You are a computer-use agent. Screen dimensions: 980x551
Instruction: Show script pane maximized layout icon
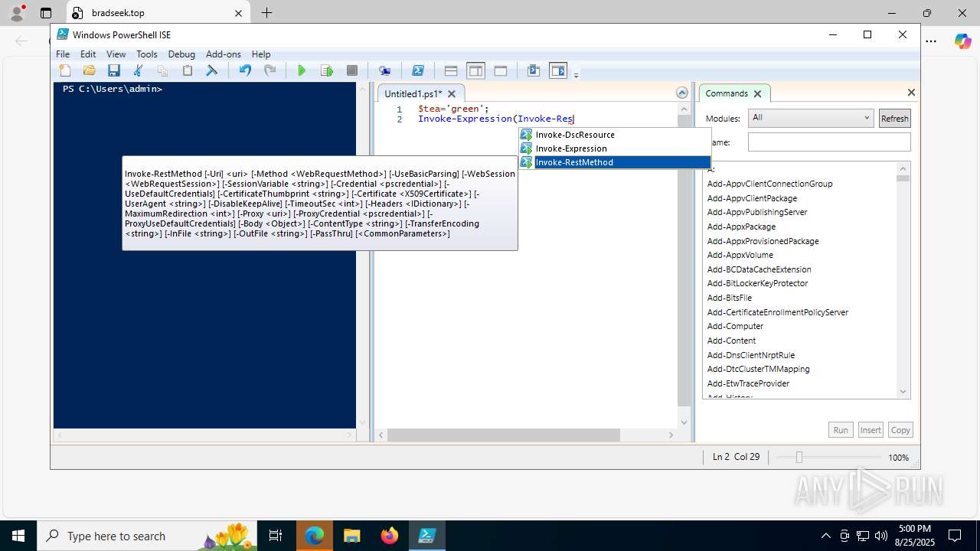(501, 70)
